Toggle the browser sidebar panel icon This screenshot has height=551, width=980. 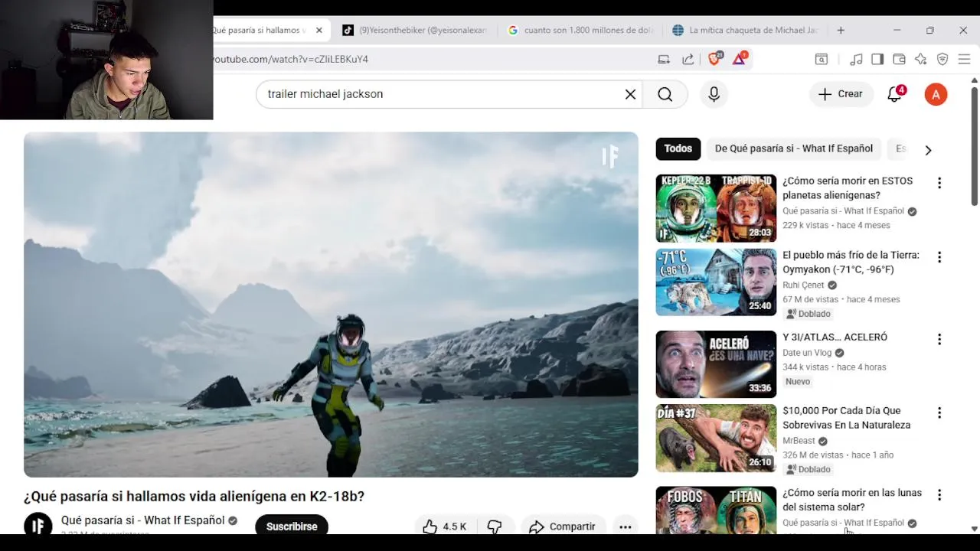coord(877,59)
